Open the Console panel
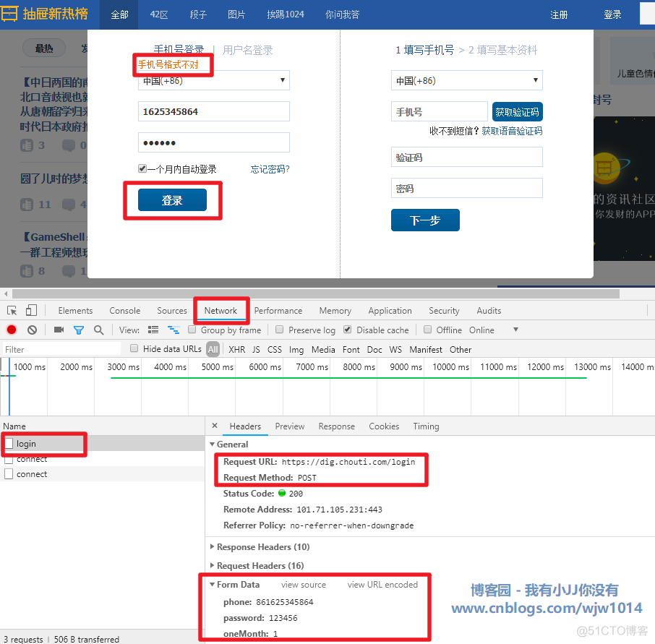The height and width of the screenshot is (644, 655). point(124,310)
